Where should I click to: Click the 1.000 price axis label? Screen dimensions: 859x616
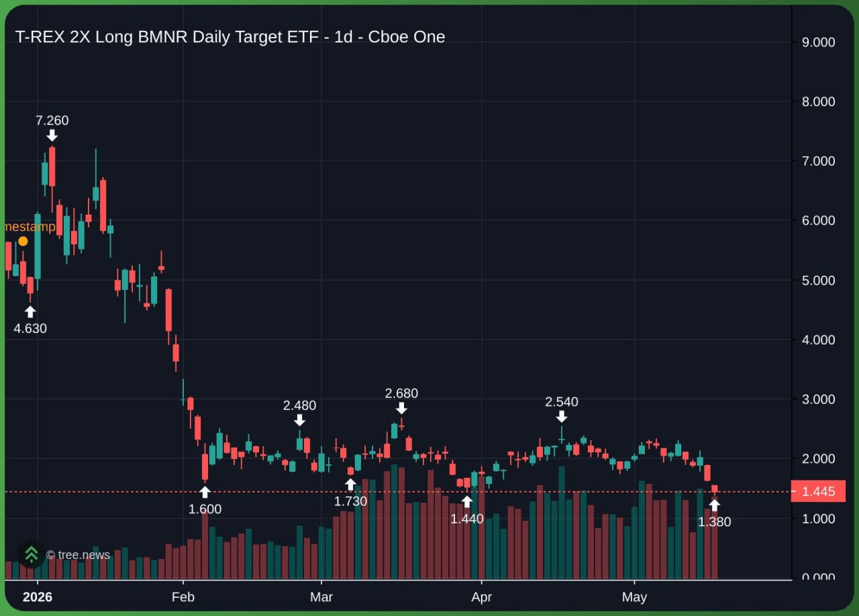point(819,519)
